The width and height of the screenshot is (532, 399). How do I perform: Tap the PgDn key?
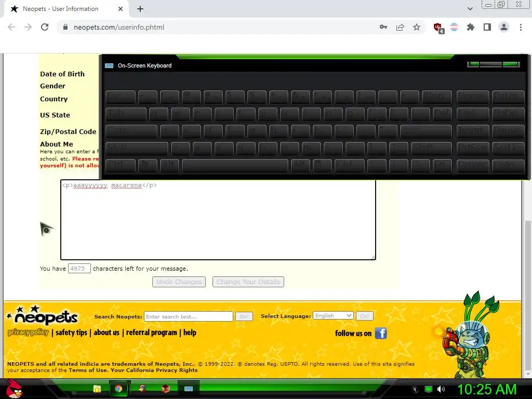pyautogui.click(x=508, y=115)
